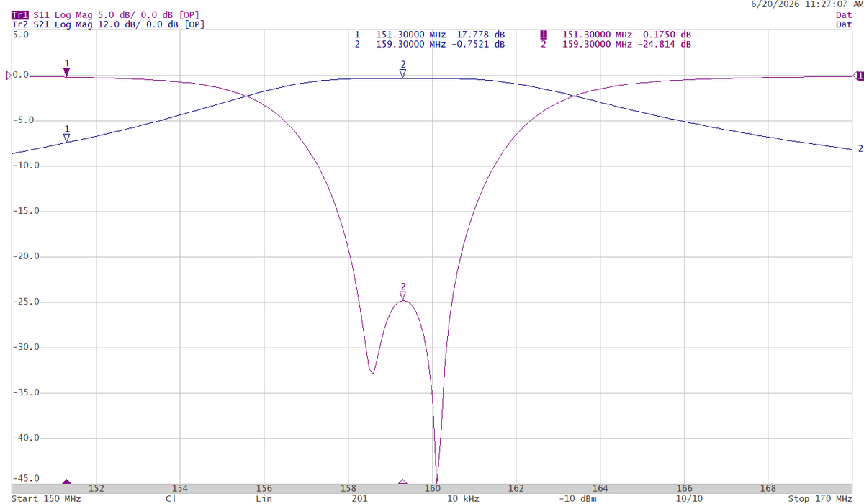Select the highlighted Tr1 trace badge
Screen dimensions: 864x504
(21, 14)
